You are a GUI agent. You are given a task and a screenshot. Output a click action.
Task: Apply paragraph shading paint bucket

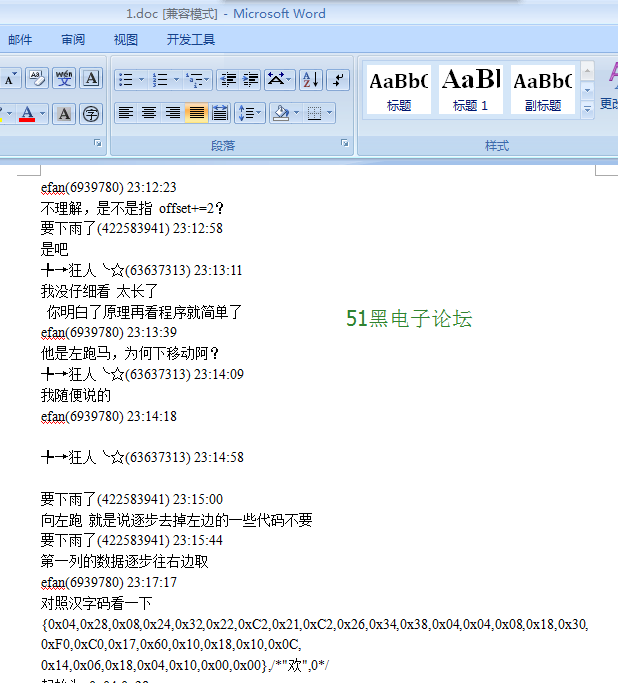tap(281, 113)
